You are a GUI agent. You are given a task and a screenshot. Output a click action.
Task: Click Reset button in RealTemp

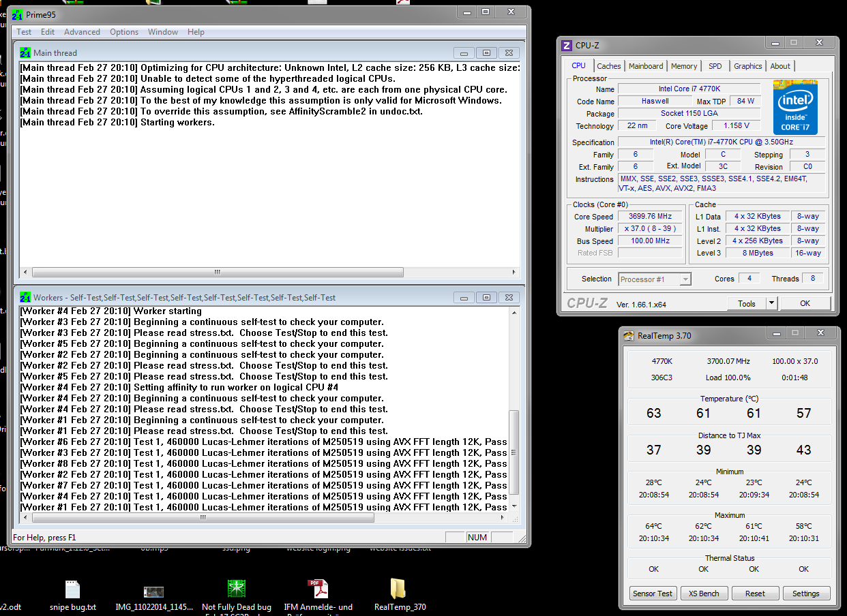[755, 594]
